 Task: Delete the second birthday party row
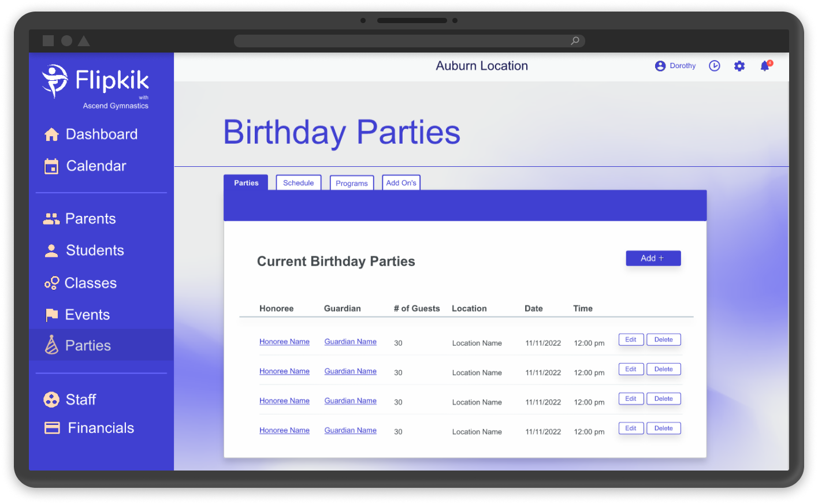tap(664, 369)
